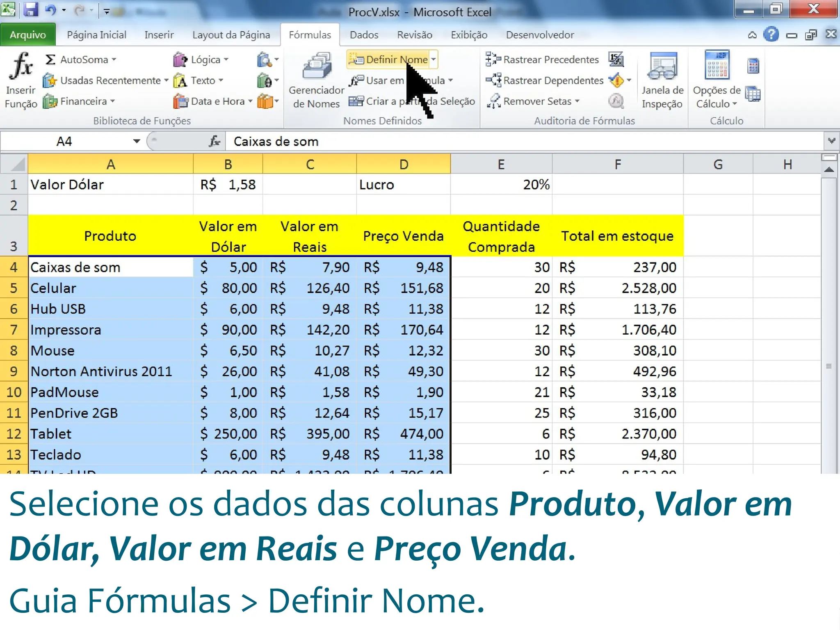Switch to Página Inicial tab

click(x=96, y=35)
